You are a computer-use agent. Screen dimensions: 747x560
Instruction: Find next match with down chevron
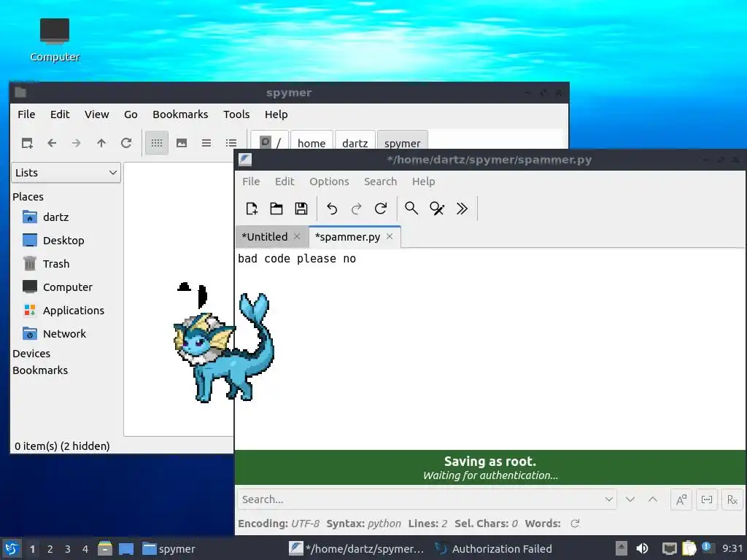pos(630,499)
